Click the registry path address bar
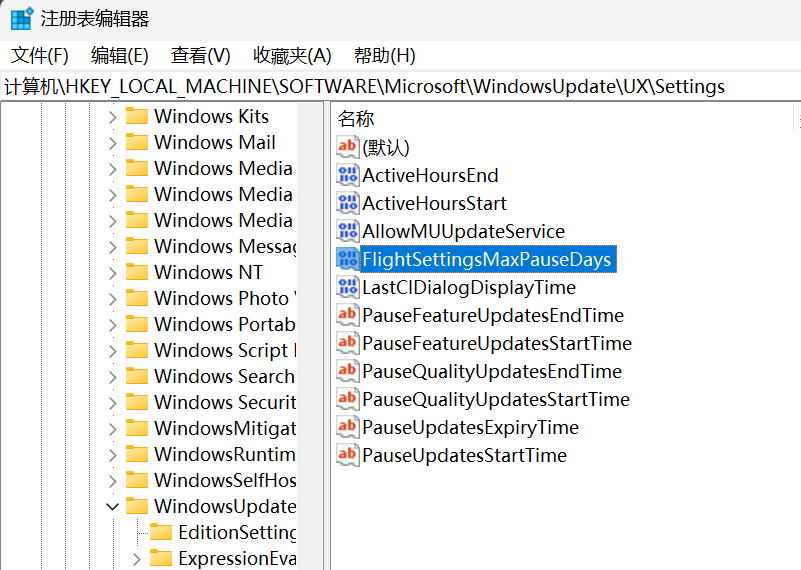 click(x=400, y=86)
